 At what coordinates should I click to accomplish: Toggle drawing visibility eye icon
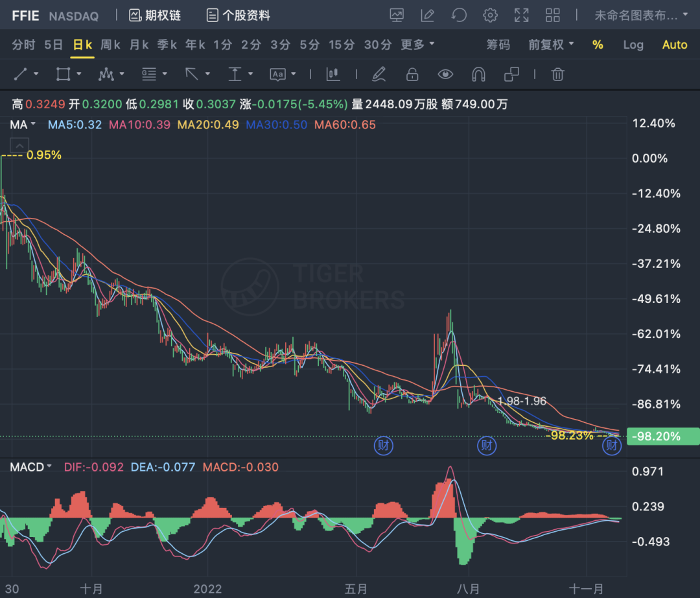click(445, 75)
